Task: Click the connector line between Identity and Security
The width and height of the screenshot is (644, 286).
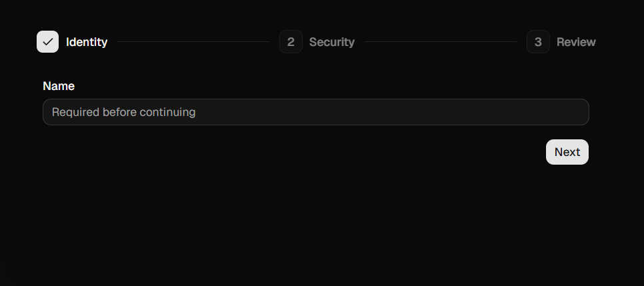Action: [x=193, y=41]
